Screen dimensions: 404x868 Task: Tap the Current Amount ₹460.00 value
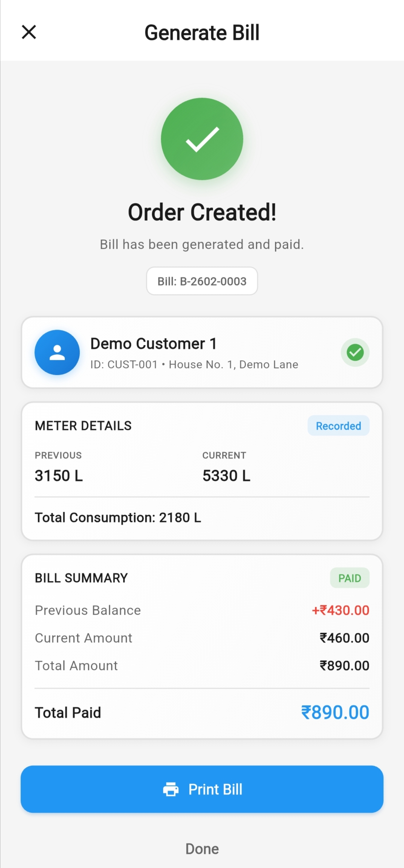click(x=344, y=638)
